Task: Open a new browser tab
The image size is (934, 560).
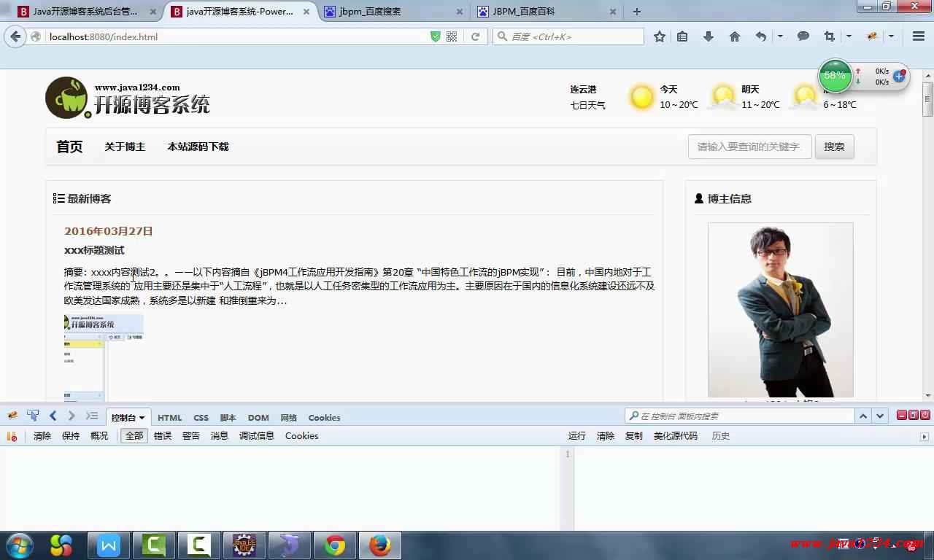Action: pos(637,12)
